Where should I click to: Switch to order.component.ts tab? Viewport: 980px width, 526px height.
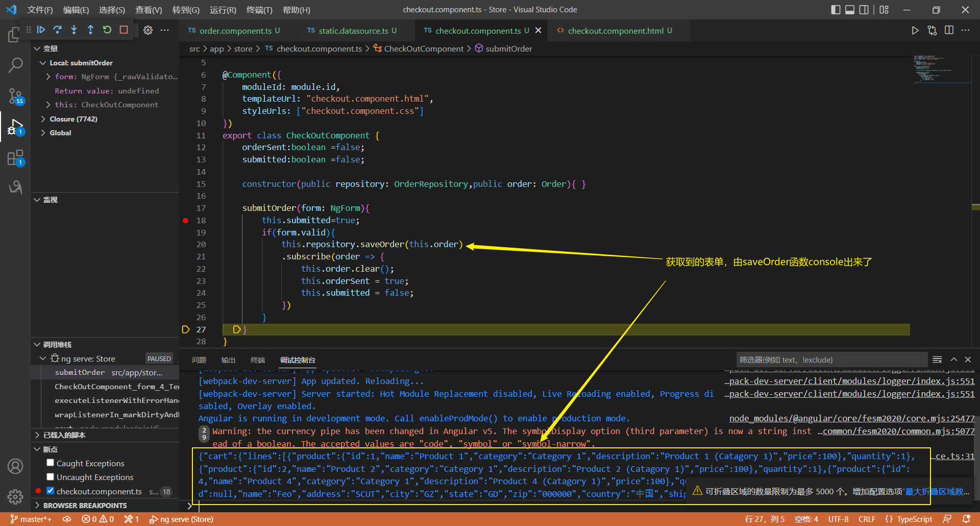(x=235, y=31)
